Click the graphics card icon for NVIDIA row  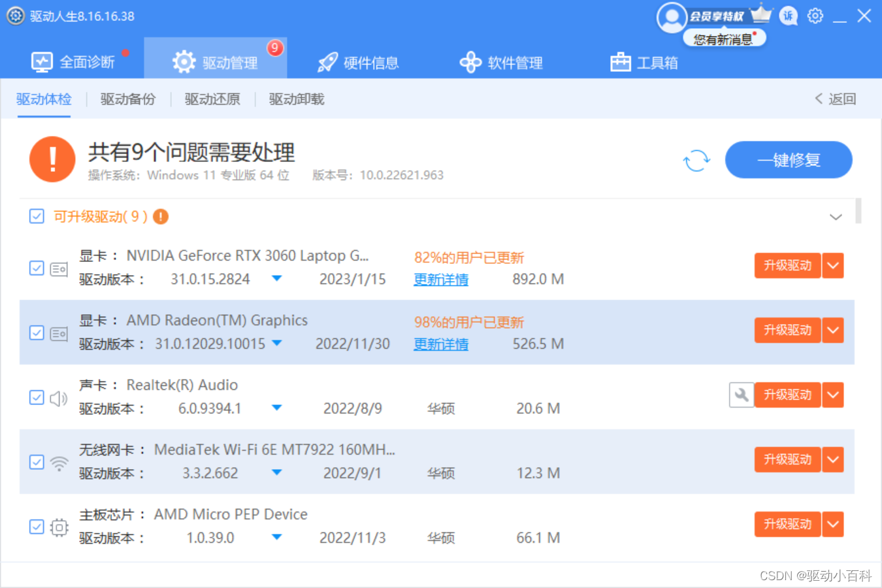coord(59,269)
